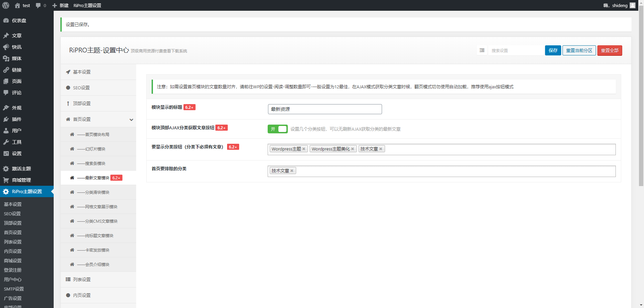Viewport: 644px width, 308px height.
Task: Click 重置全部 red button
Action: [609, 50]
